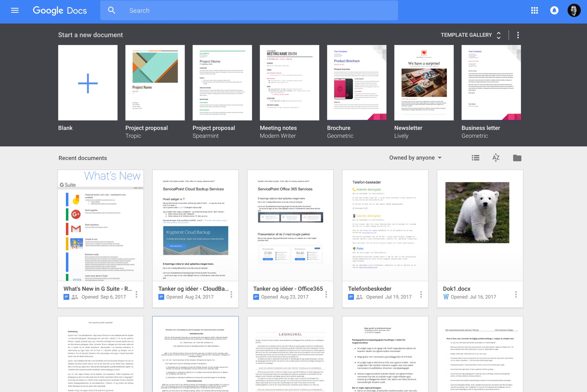Image resolution: width=587 pixels, height=392 pixels.
Task: Click the Word file icon of Dok1.docx
Action: (446, 297)
